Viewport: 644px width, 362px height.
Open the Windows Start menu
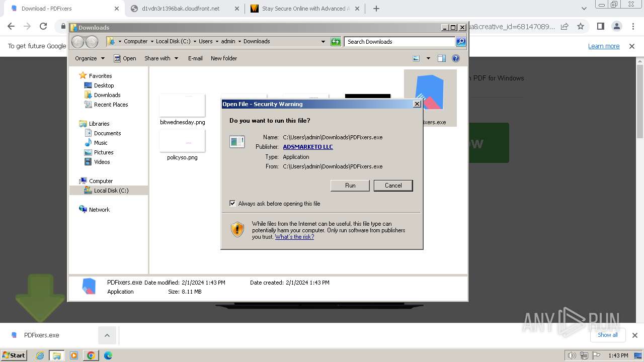tap(14, 355)
